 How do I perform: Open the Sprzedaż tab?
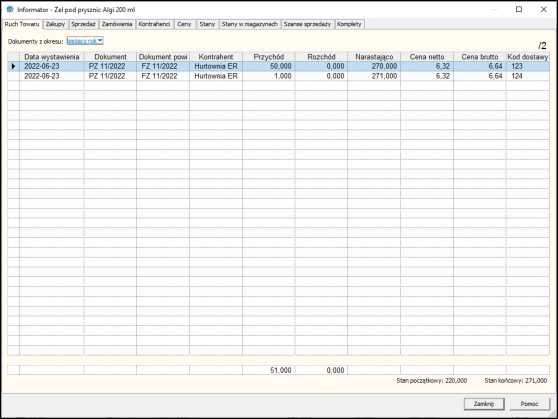tap(83, 24)
